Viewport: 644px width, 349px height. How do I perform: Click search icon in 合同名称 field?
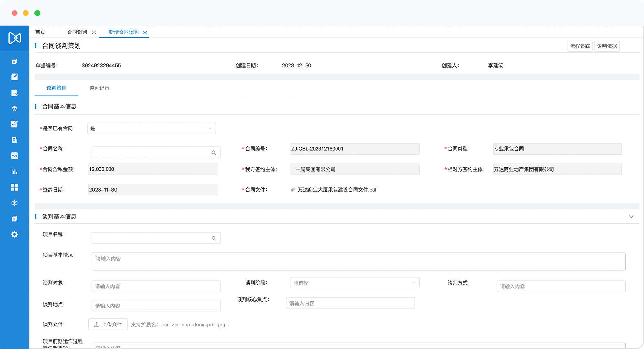214,153
